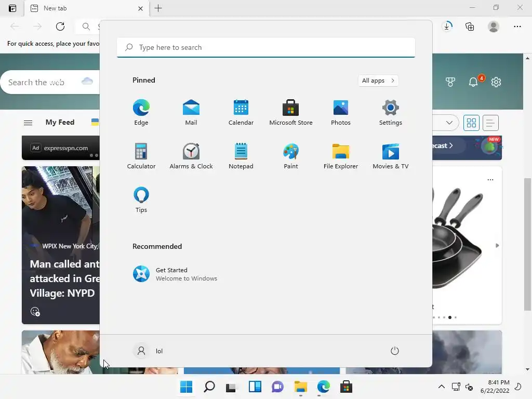
Task: Open Alarms & Clock
Action: [191, 156]
